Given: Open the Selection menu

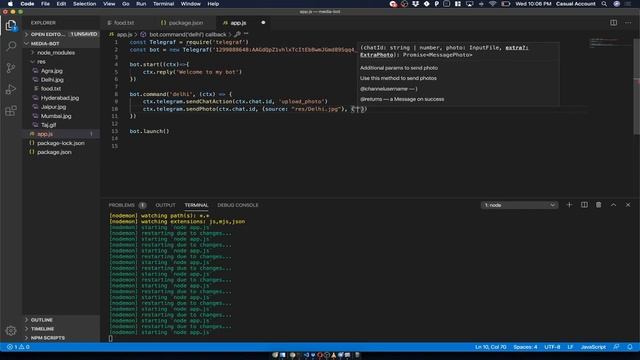Looking at the screenshot, I should pos(84,4).
